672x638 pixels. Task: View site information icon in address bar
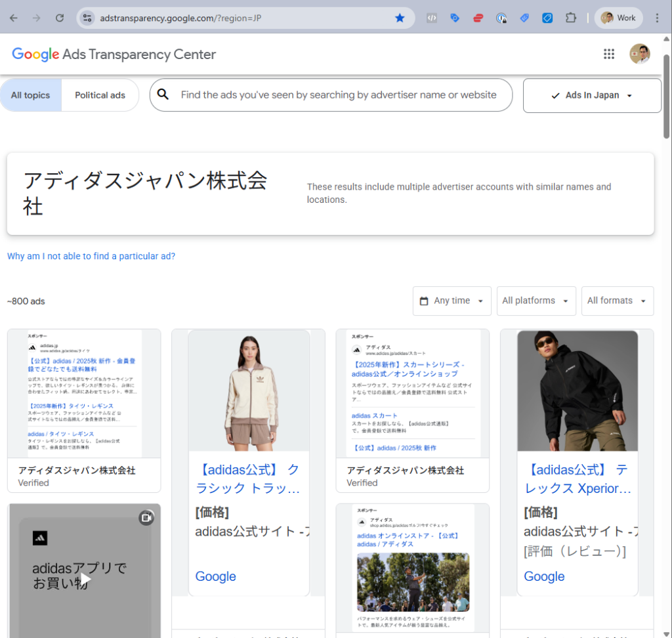(x=87, y=18)
